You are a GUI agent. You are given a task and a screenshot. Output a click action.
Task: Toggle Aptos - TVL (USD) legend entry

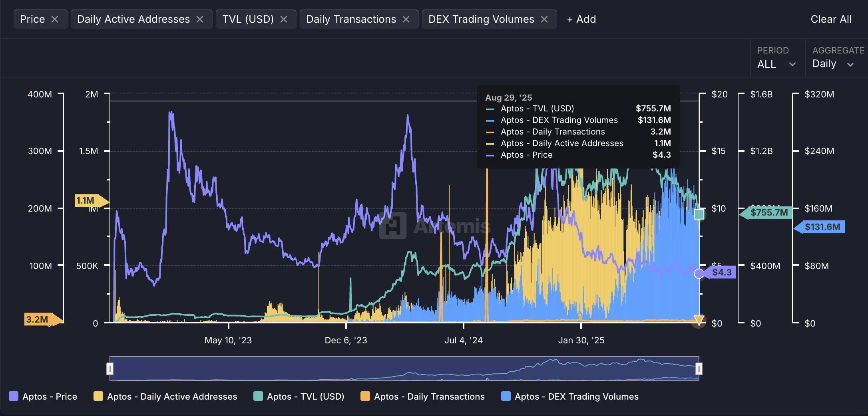(x=299, y=396)
